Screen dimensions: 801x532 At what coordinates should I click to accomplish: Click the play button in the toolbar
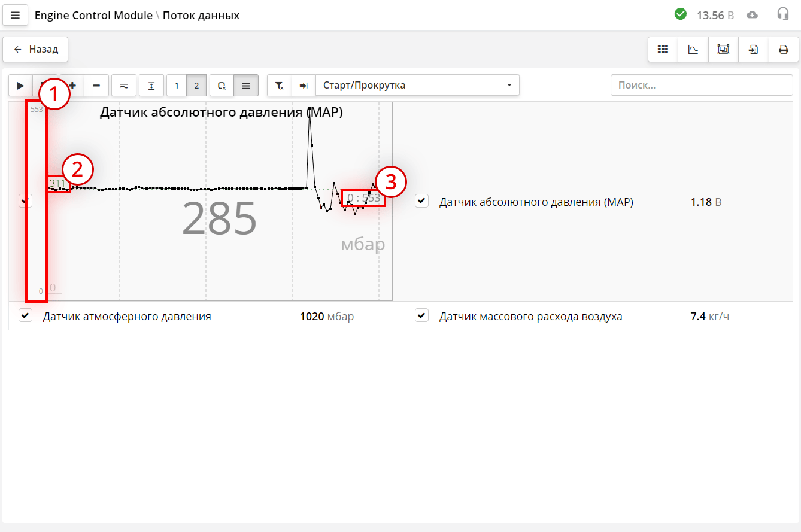[x=20, y=86]
